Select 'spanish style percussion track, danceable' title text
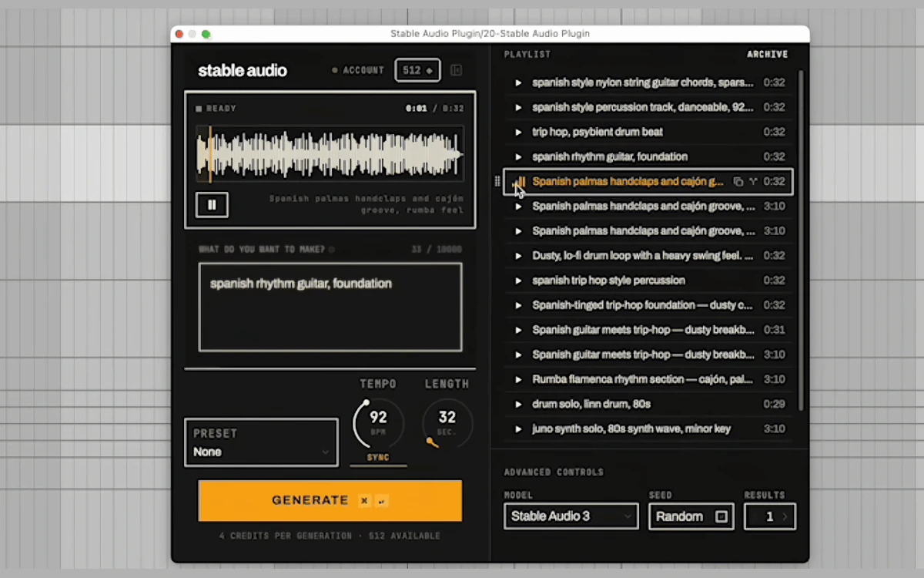 [x=643, y=107]
